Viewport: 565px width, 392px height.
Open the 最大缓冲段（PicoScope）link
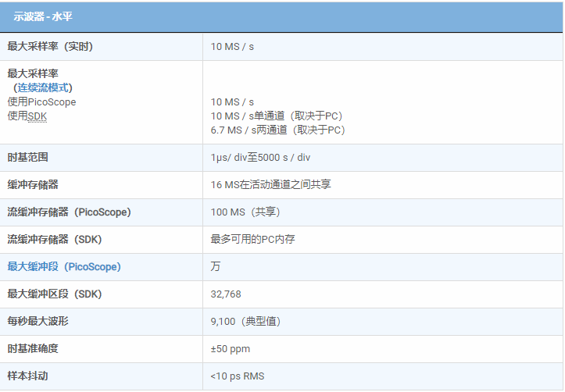click(x=63, y=267)
